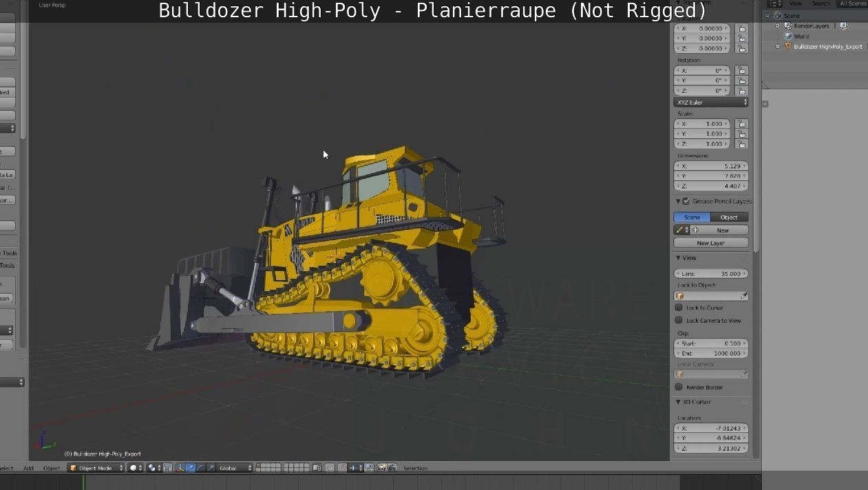868x490 pixels.
Task: Enable Render Border checkbox
Action: 679,387
